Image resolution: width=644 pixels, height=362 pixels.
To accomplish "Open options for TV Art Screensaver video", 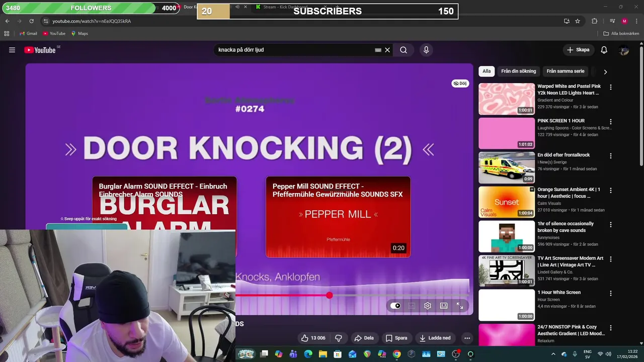I will (611, 259).
